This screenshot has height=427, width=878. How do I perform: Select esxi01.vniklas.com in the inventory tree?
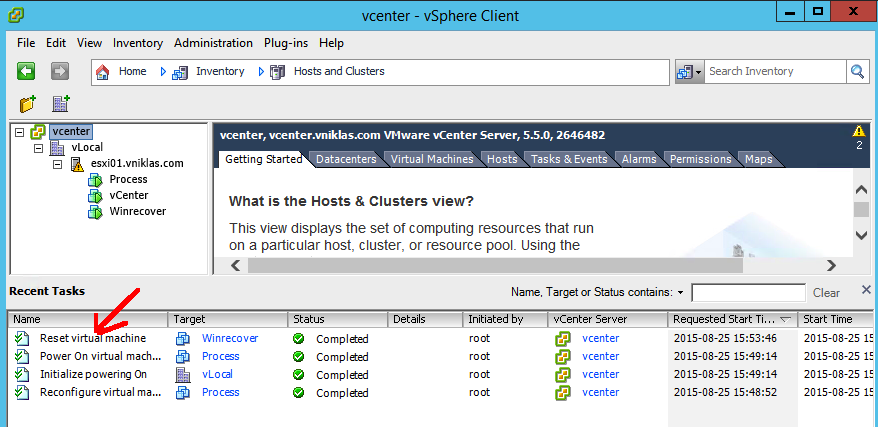[137, 164]
